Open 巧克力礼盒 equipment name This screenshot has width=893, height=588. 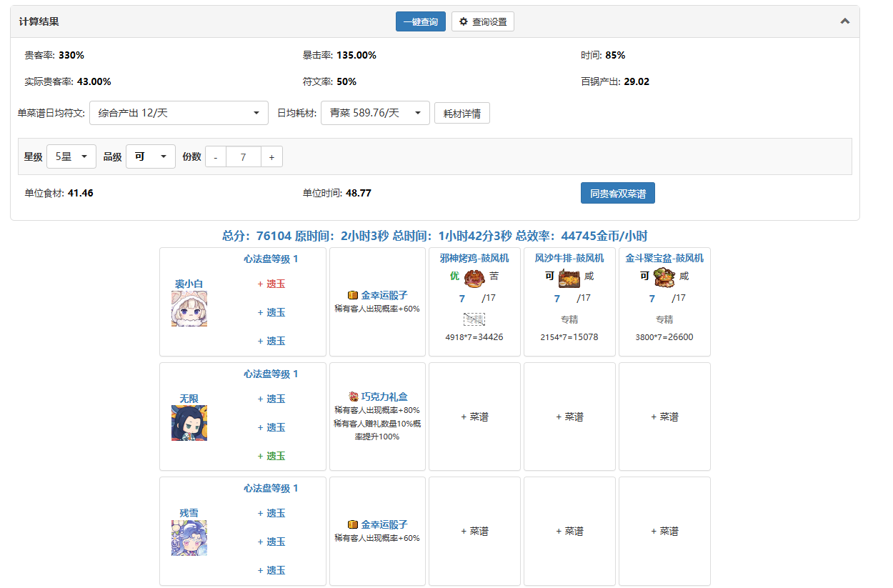click(x=384, y=397)
